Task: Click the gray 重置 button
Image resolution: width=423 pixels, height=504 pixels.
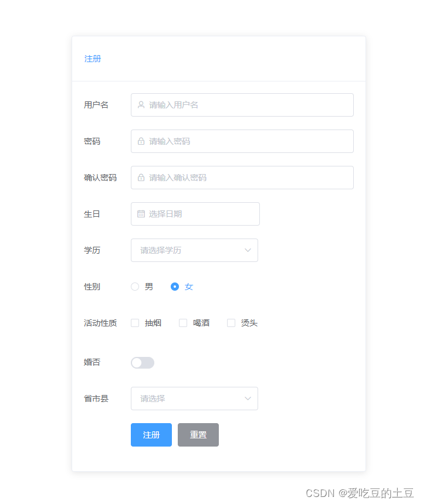Action: pos(198,435)
